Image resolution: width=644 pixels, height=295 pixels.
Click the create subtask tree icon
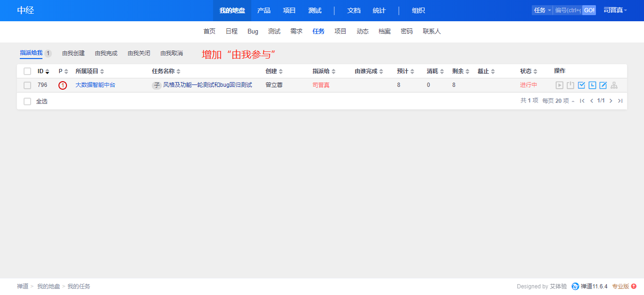tap(614, 85)
